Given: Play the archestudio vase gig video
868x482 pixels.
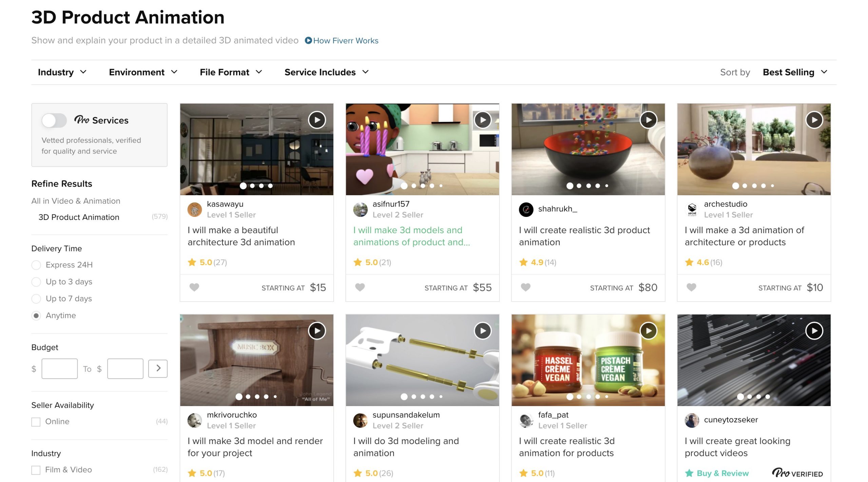Looking at the screenshot, I should pos(814,120).
